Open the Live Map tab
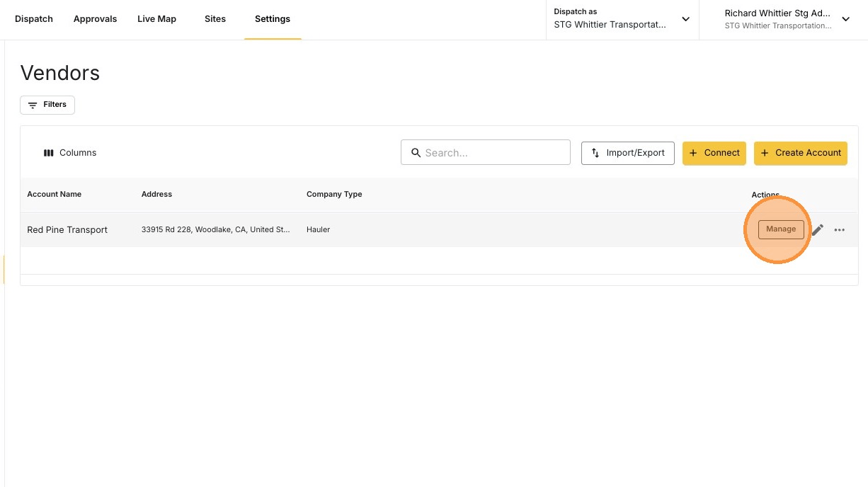Screen dimensions: 868x487 [x=156, y=19]
